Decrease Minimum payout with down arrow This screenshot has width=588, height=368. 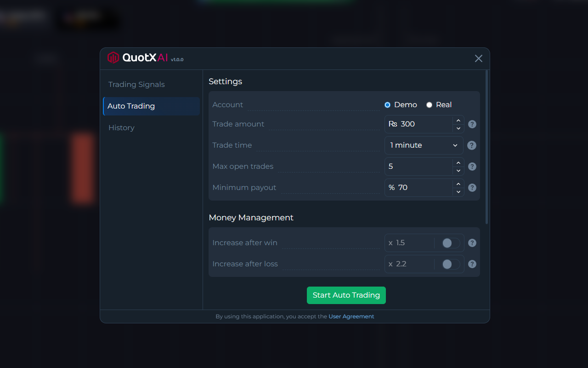tap(458, 192)
